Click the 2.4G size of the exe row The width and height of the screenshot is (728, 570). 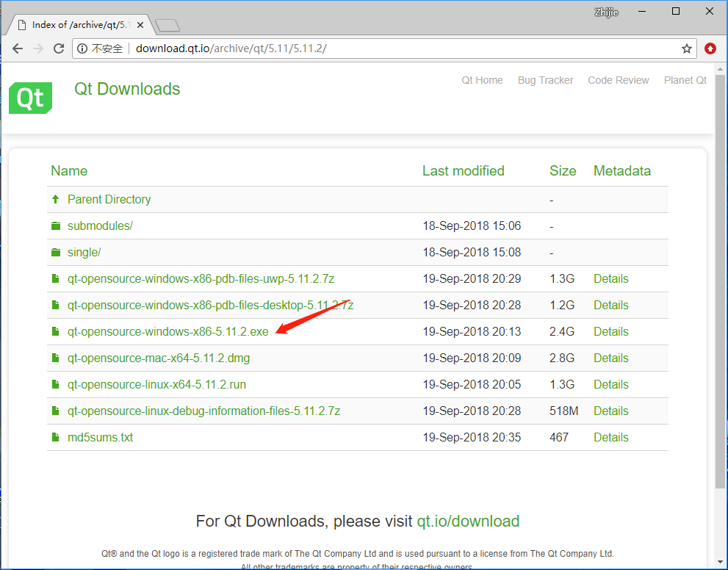pyautogui.click(x=562, y=331)
